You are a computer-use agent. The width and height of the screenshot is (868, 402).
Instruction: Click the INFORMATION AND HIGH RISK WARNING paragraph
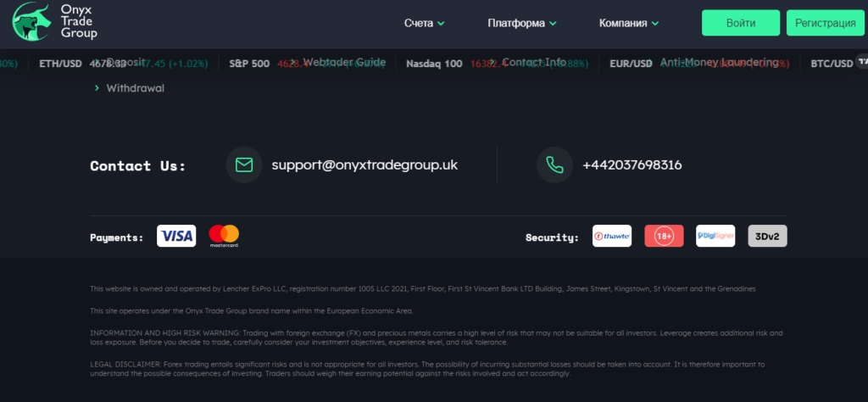tap(437, 338)
